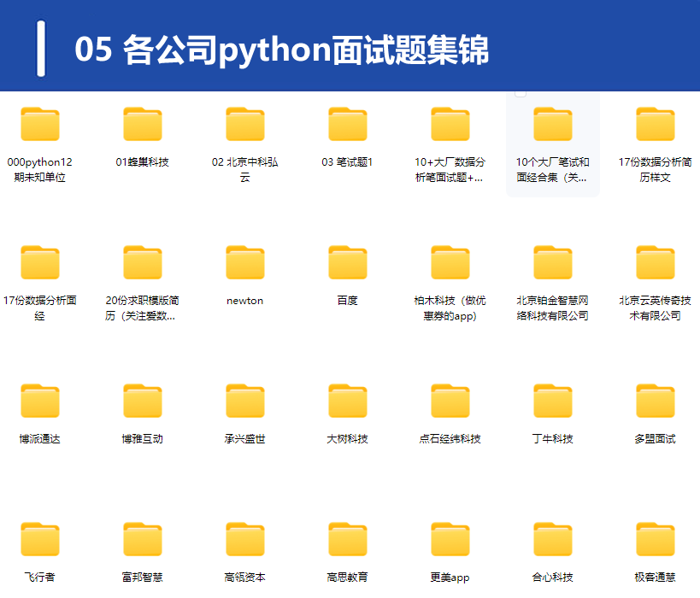Image resolution: width=700 pixels, height=598 pixels.
Task: Open the 10+大厂数据分析笔面试题 folder icon
Action: [450, 124]
